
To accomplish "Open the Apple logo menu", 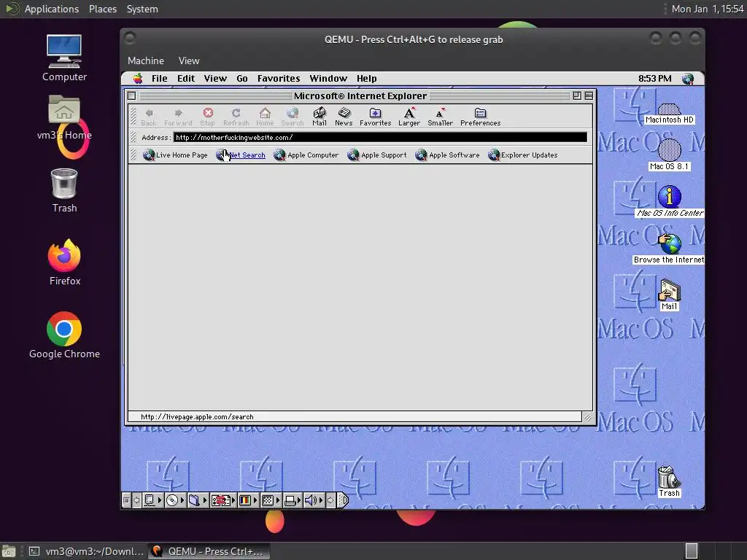I will [x=138, y=79].
